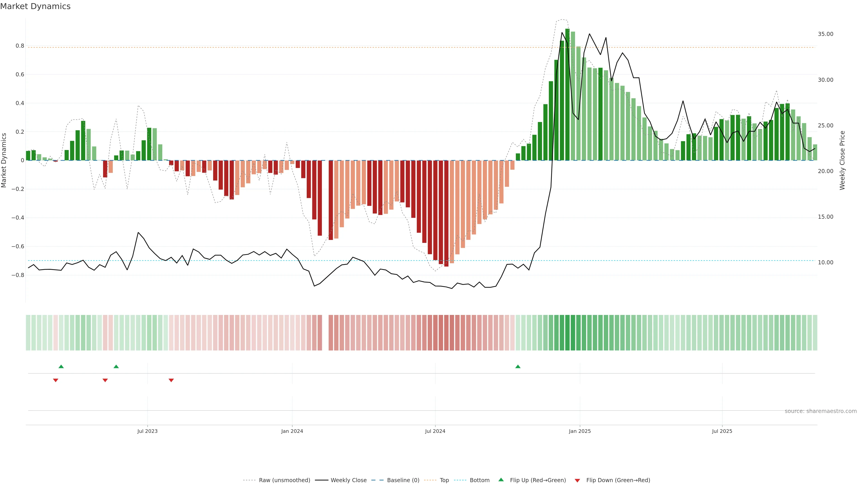This screenshot has width=868, height=488.
Task: Click the leftmost red Flip Down triangle marker
Action: 56,380
